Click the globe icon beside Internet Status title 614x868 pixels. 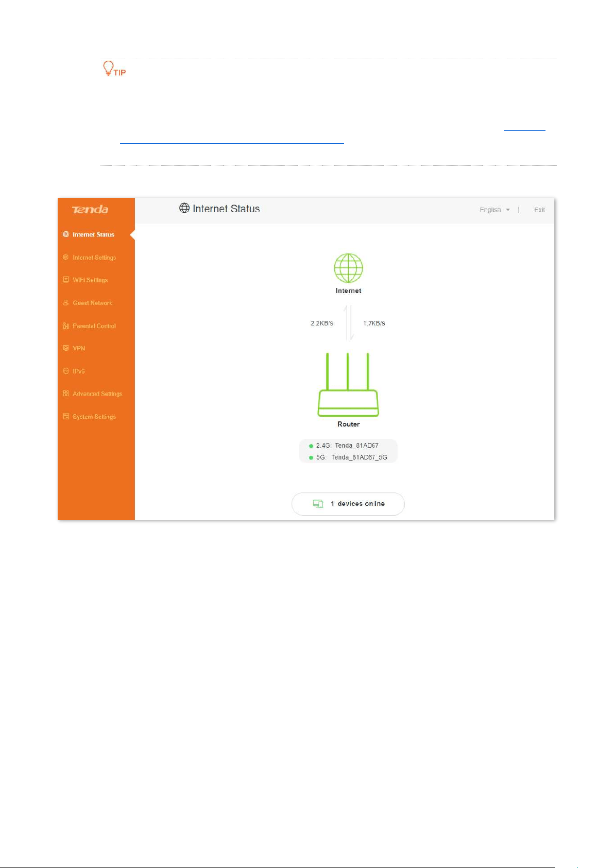[184, 208]
